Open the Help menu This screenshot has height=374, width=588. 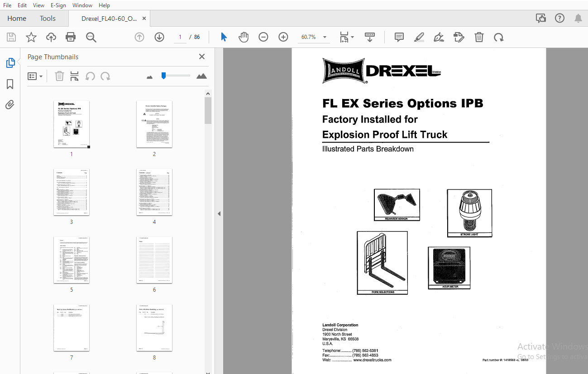coord(104,5)
